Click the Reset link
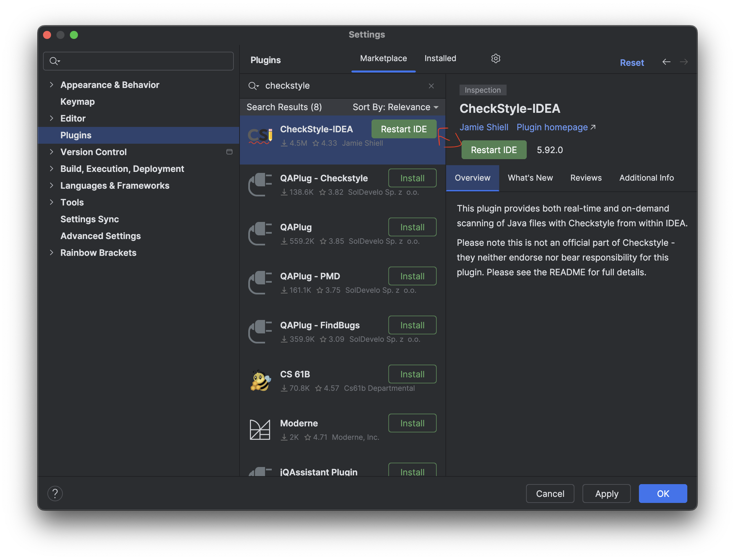Viewport: 735px width, 560px height. coord(632,63)
